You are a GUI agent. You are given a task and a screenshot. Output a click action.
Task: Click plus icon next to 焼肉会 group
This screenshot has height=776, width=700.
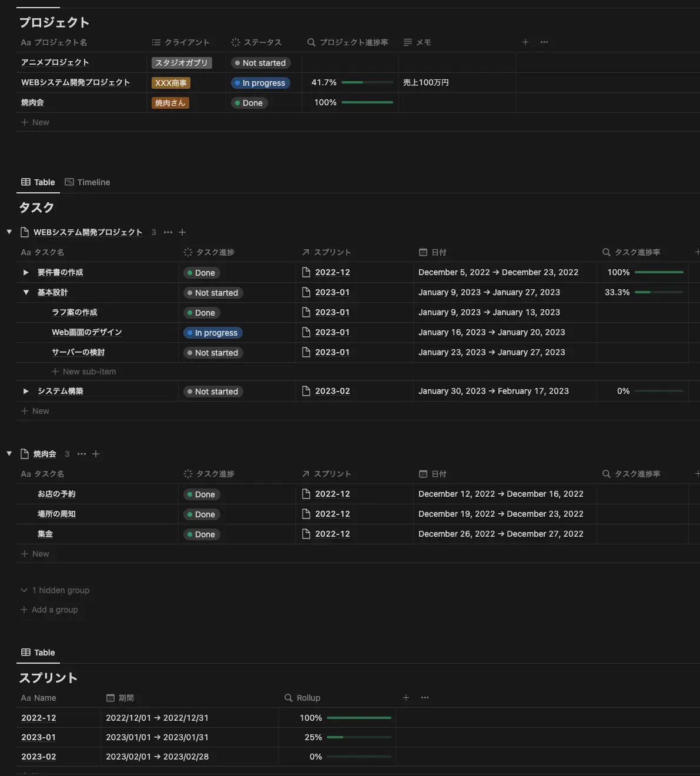96,454
